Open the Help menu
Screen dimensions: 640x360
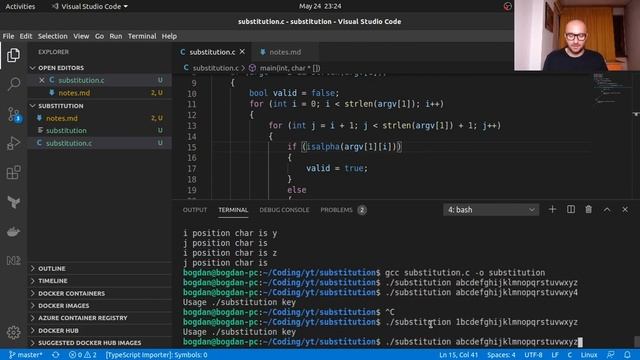coord(169,36)
